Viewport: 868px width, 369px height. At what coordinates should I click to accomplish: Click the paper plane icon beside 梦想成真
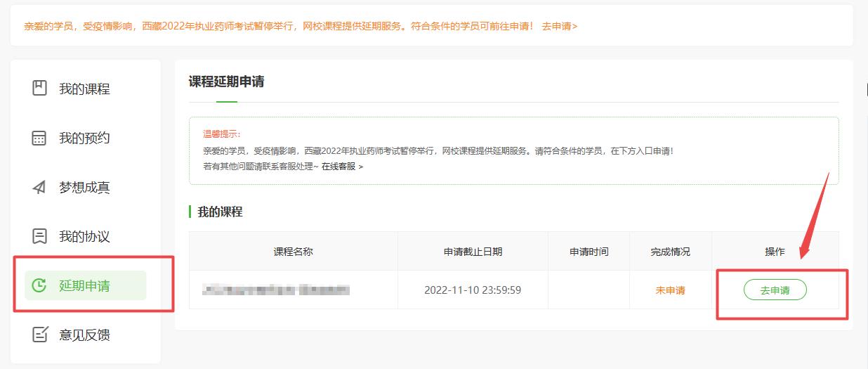[x=40, y=188]
